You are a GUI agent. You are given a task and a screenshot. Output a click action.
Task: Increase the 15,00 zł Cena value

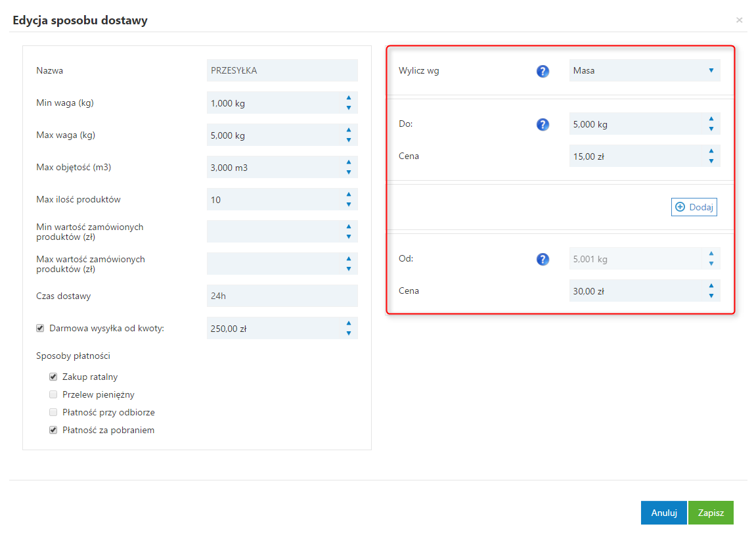711,151
